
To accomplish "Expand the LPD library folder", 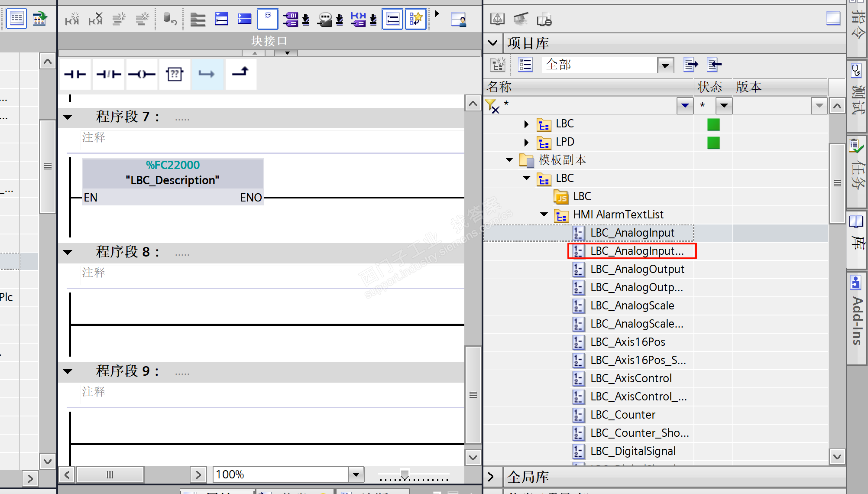I will 526,142.
